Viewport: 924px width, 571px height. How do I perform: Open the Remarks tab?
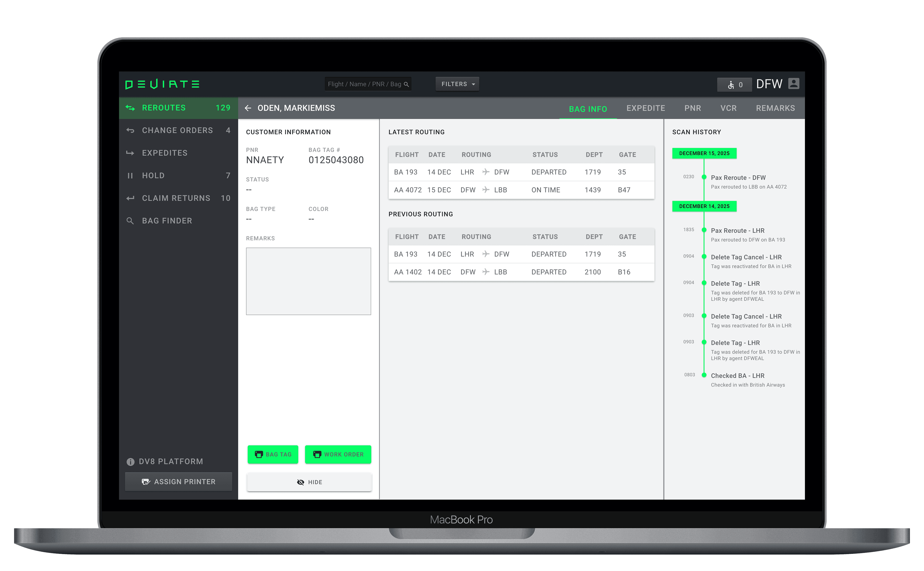pos(775,108)
